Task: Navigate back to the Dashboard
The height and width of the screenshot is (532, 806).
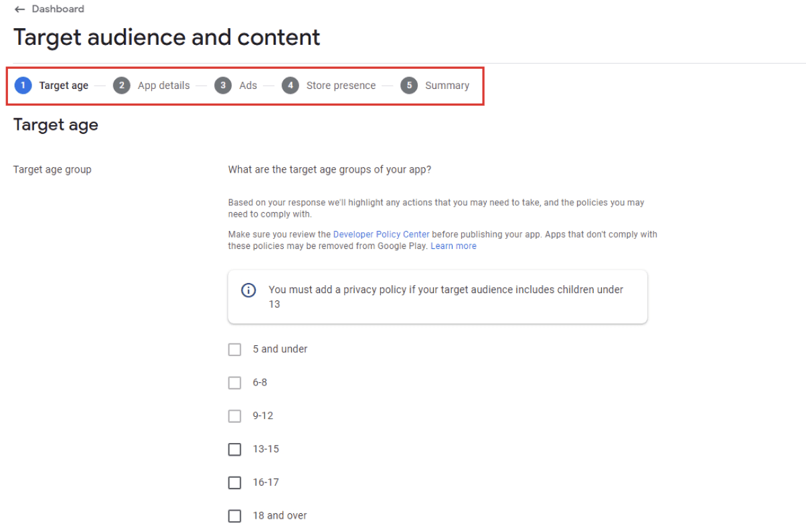Action: tap(49, 9)
